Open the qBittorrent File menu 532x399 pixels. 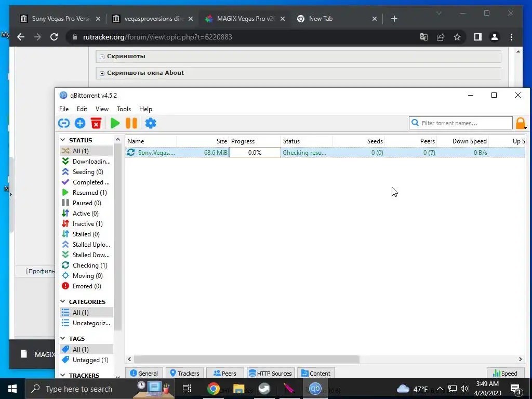click(x=64, y=109)
